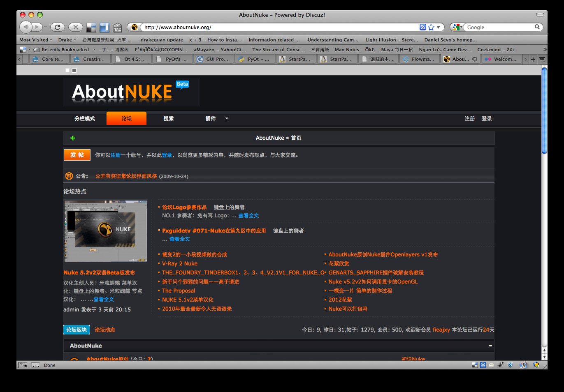
Task: Click the TAG toolbar button
Action: click(x=118, y=28)
